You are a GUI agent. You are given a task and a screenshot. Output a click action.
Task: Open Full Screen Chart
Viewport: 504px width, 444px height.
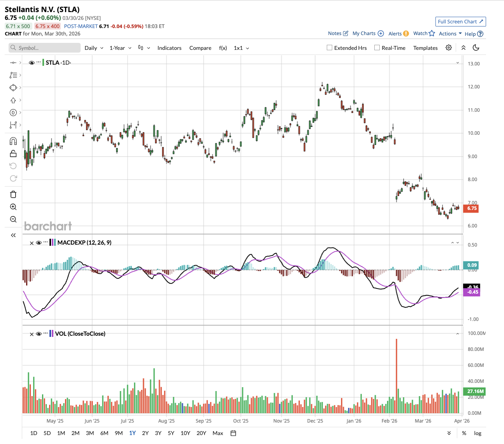(x=460, y=21)
